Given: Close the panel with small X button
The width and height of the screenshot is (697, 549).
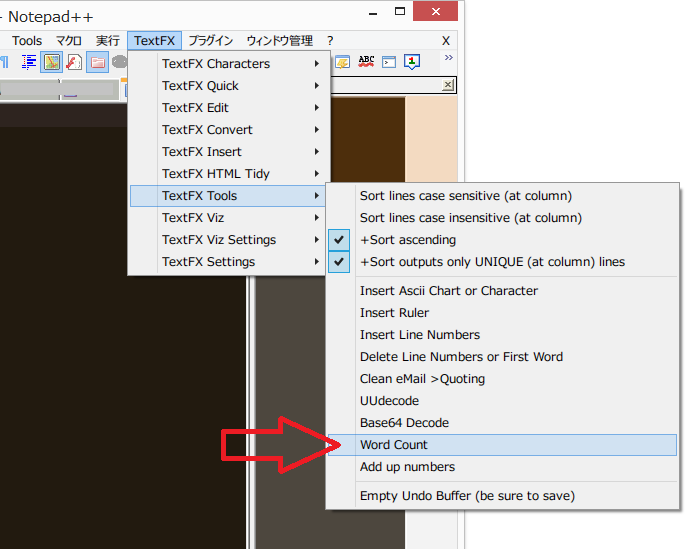Looking at the screenshot, I should [x=448, y=85].
